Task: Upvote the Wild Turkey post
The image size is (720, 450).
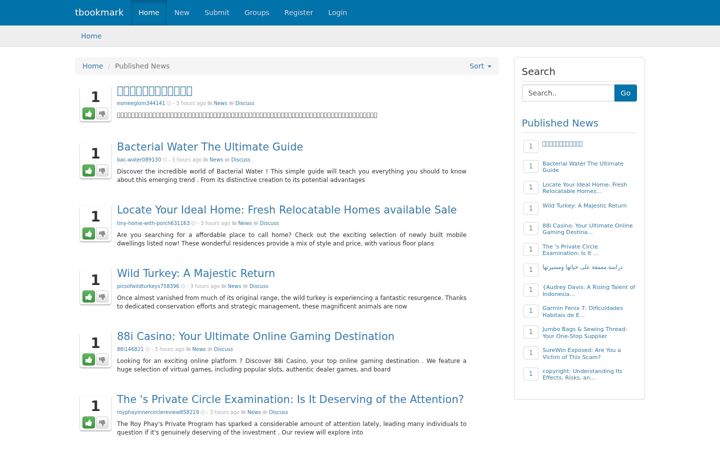Action: 89,297
